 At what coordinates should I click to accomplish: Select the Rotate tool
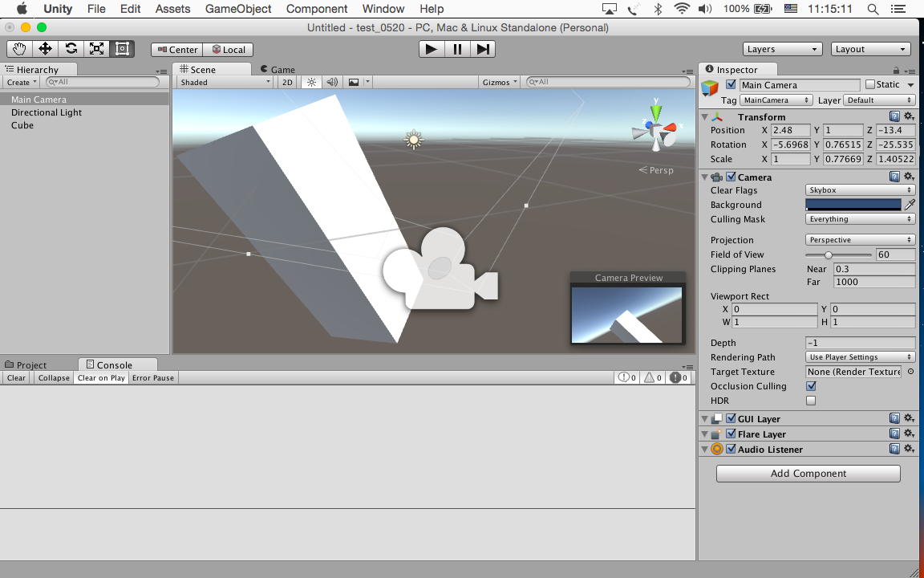(x=71, y=49)
